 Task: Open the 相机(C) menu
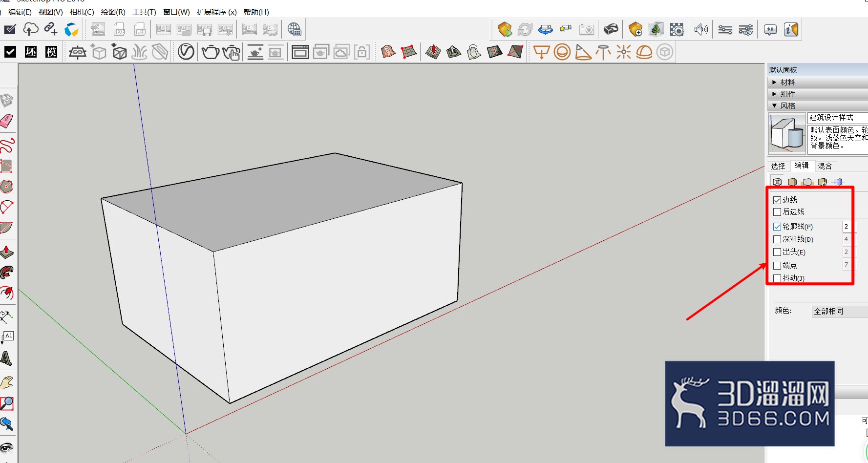point(82,12)
